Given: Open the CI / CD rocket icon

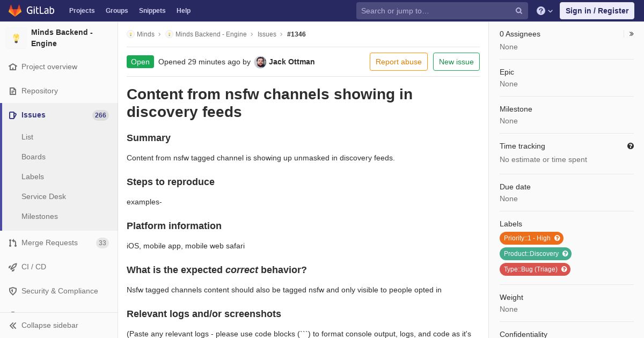Looking at the screenshot, I should pos(13,267).
